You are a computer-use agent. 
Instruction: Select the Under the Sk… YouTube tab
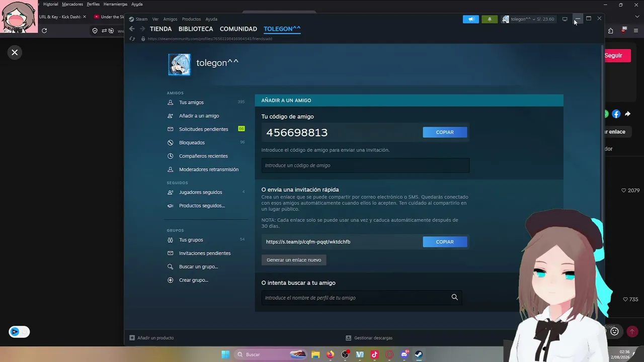coord(109,17)
